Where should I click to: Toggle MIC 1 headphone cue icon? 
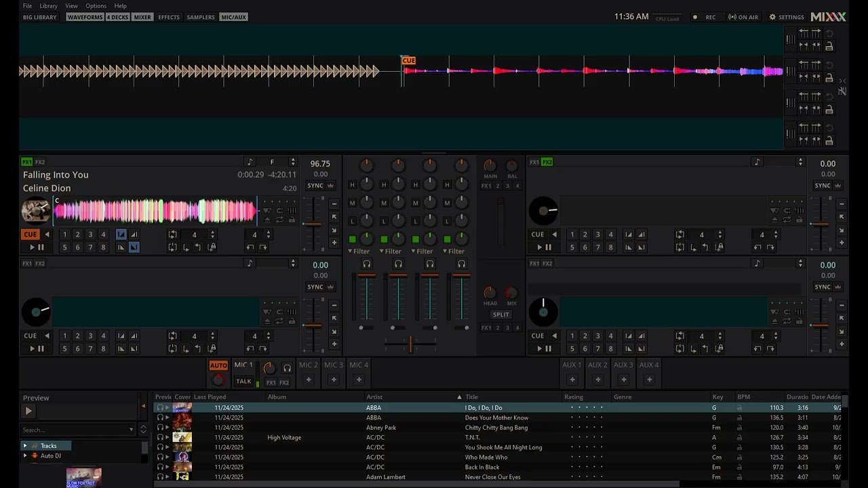(x=287, y=368)
